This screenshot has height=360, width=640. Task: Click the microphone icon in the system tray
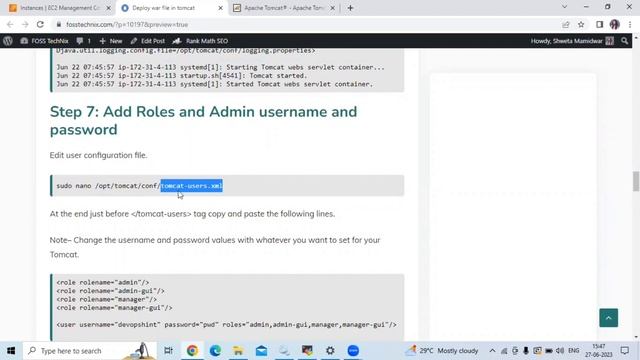pos(526,351)
